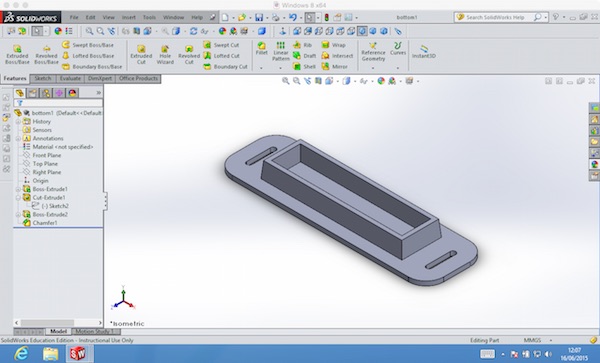This screenshot has height=363, width=600.
Task: Open the Office Products tab
Action: pyautogui.click(x=138, y=78)
